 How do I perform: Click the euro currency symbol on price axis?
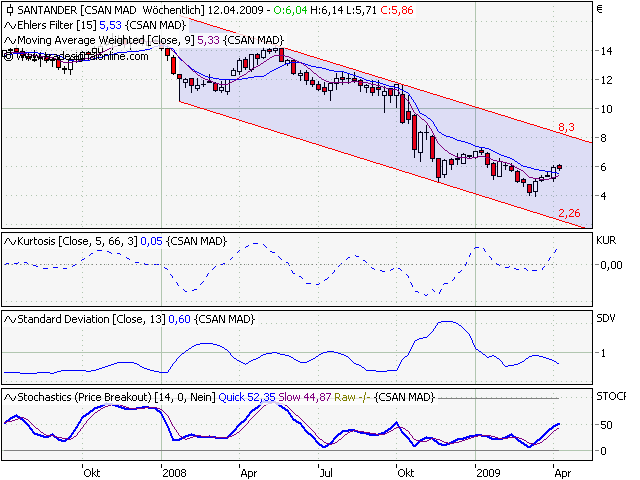(x=600, y=11)
